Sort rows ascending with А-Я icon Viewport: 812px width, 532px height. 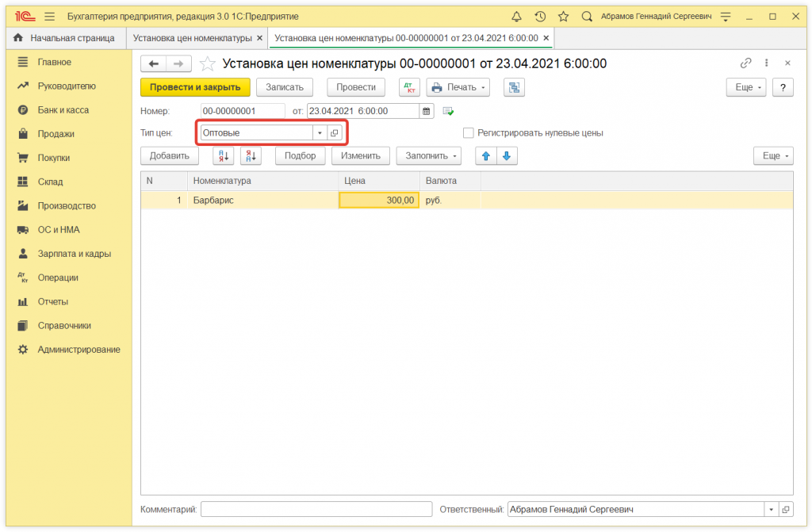point(224,156)
